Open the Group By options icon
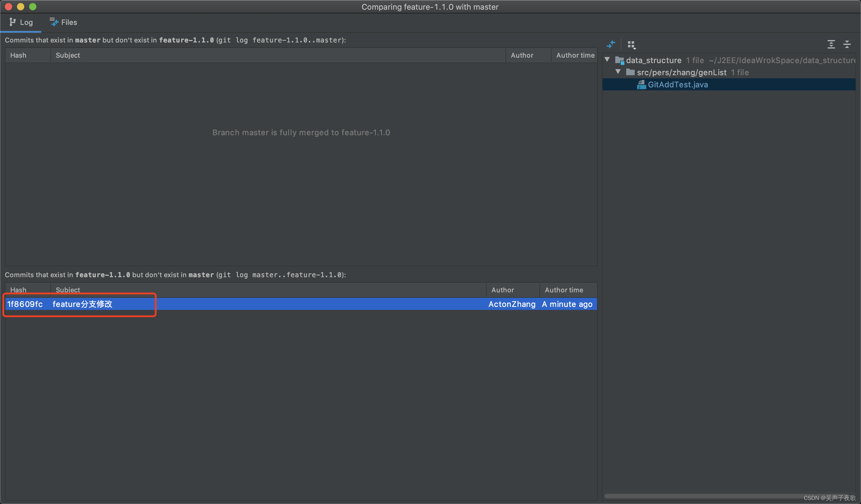 coord(631,45)
